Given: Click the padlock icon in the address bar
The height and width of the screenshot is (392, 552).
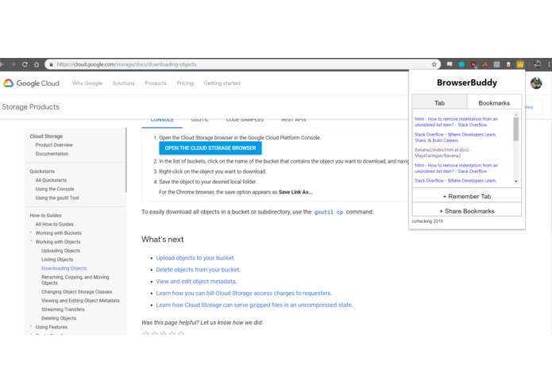Looking at the screenshot, I should pyautogui.click(x=51, y=64).
